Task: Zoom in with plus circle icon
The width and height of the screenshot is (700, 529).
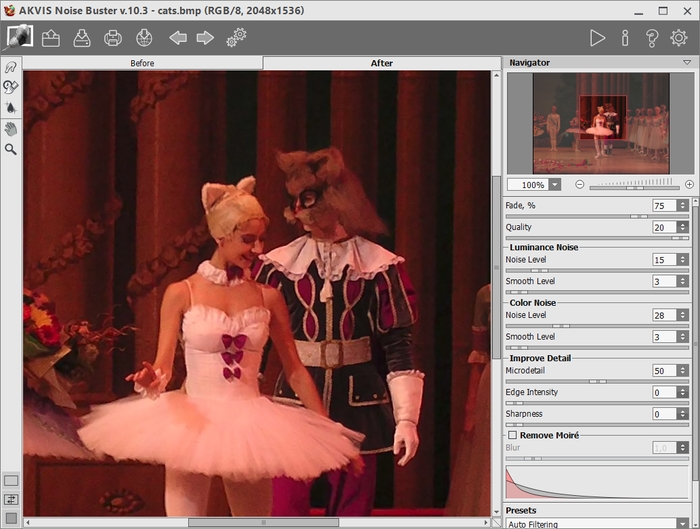Action: [689, 184]
